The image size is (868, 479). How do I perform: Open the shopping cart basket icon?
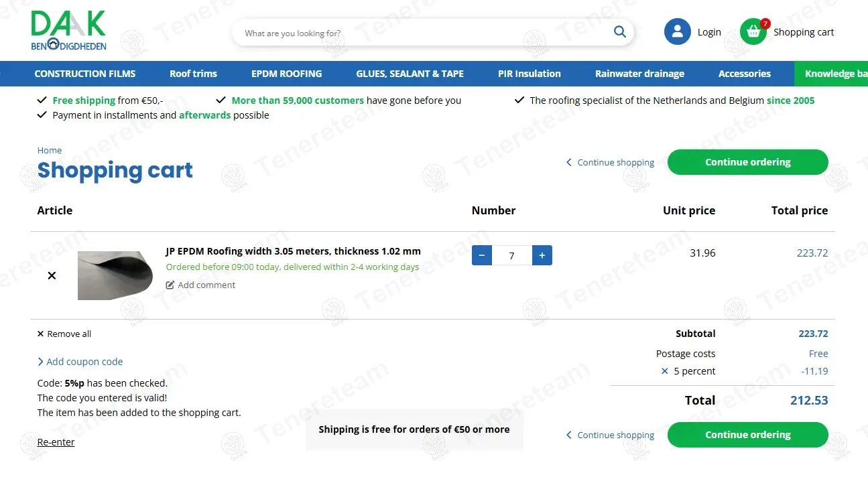[753, 31]
